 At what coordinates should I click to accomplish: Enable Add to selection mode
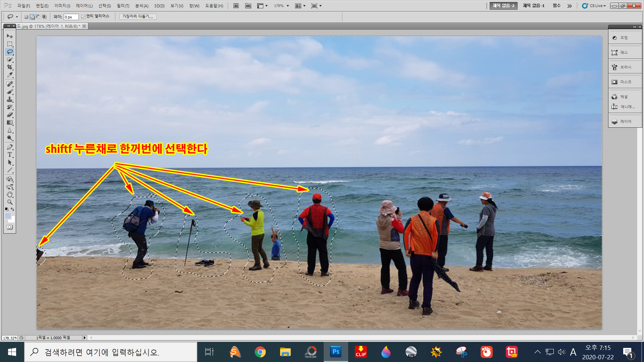tap(32, 17)
